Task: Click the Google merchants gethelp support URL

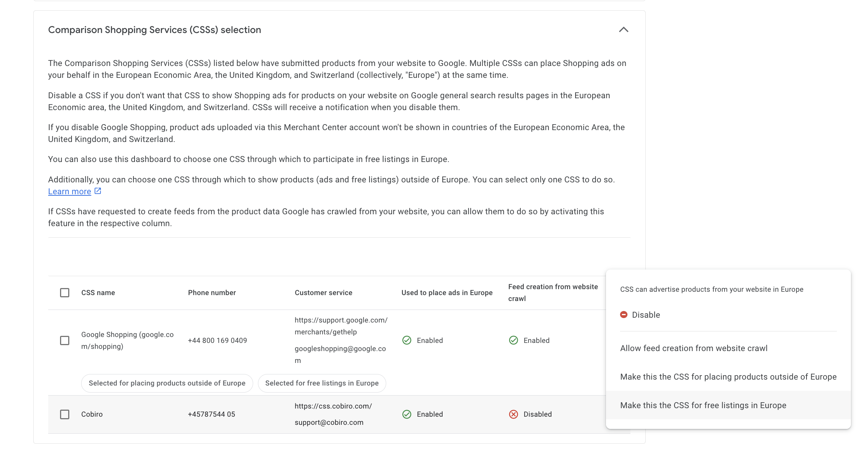Action: (x=341, y=326)
